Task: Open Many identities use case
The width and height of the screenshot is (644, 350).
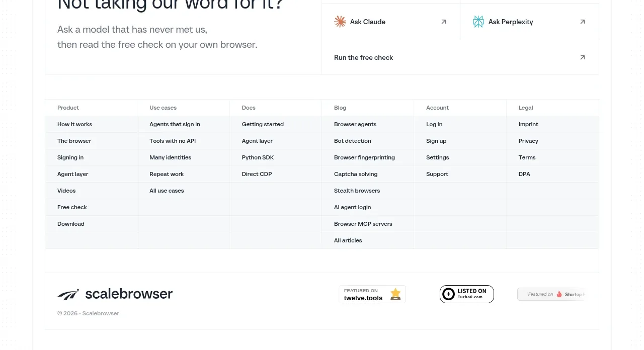Action: click(171, 157)
